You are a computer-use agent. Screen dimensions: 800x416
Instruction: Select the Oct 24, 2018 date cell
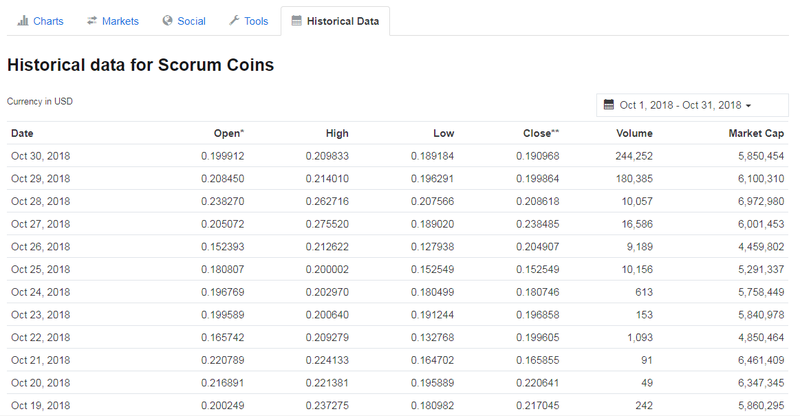coord(41,292)
